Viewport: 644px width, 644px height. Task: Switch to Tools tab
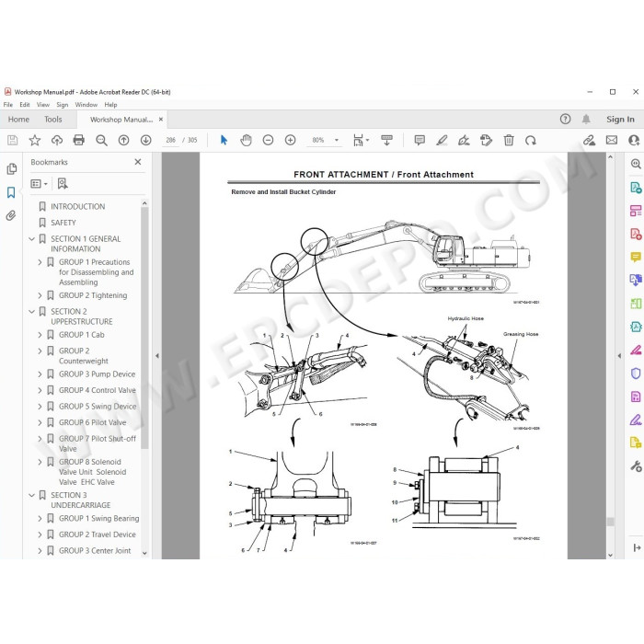tap(53, 119)
